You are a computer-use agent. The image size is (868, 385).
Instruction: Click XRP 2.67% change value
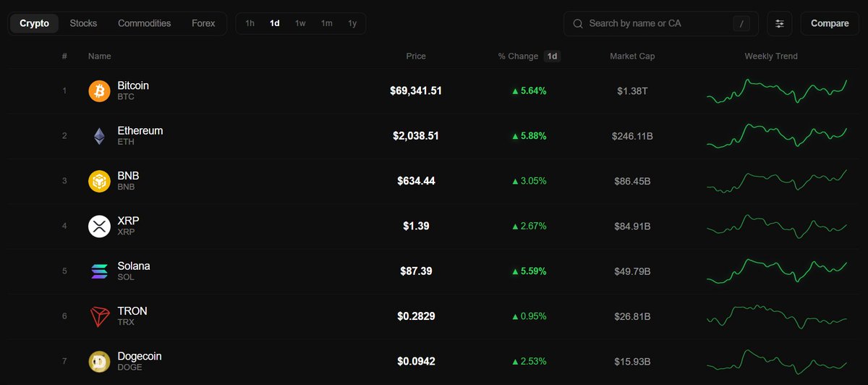(529, 227)
